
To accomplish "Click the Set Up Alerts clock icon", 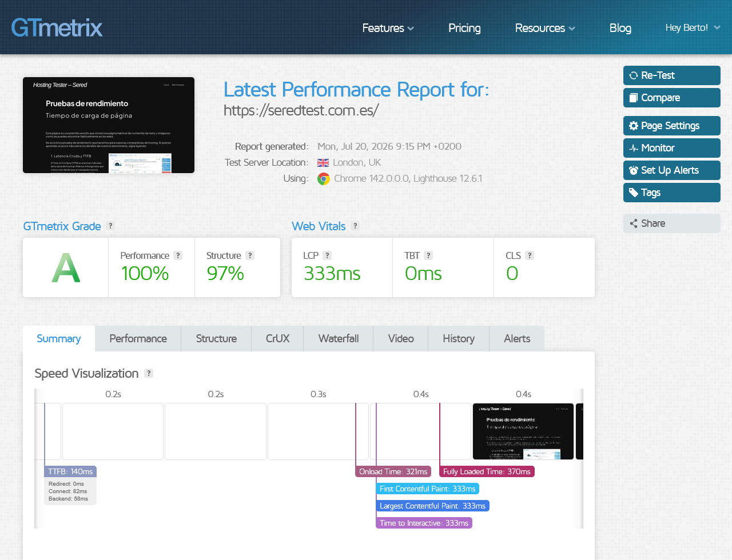I will 634,170.
